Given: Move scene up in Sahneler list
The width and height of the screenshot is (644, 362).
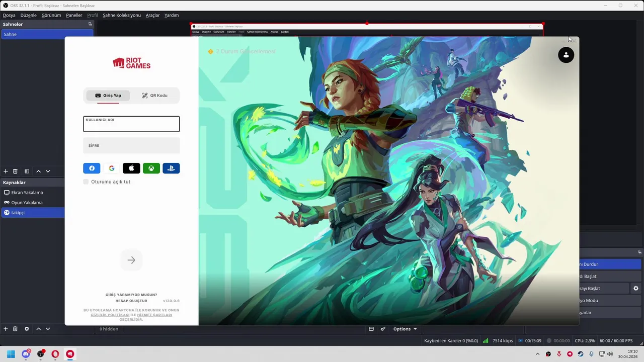Looking at the screenshot, I should point(38,171).
